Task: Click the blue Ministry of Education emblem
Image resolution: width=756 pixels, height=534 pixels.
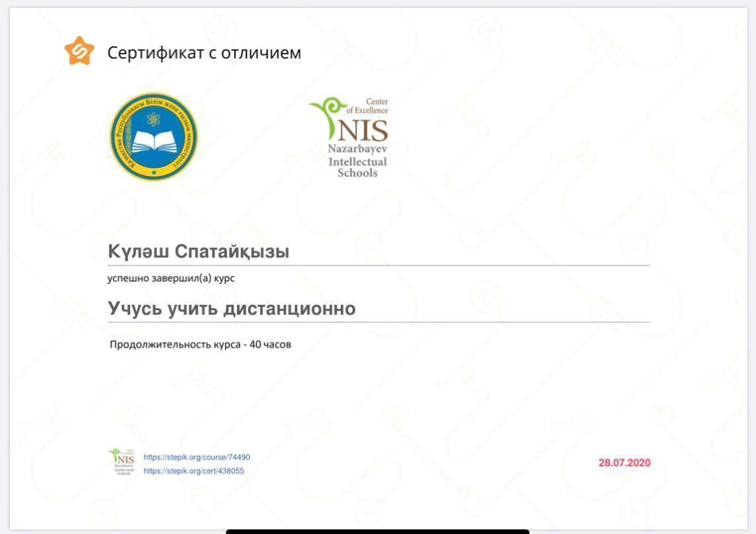Action: click(x=153, y=137)
